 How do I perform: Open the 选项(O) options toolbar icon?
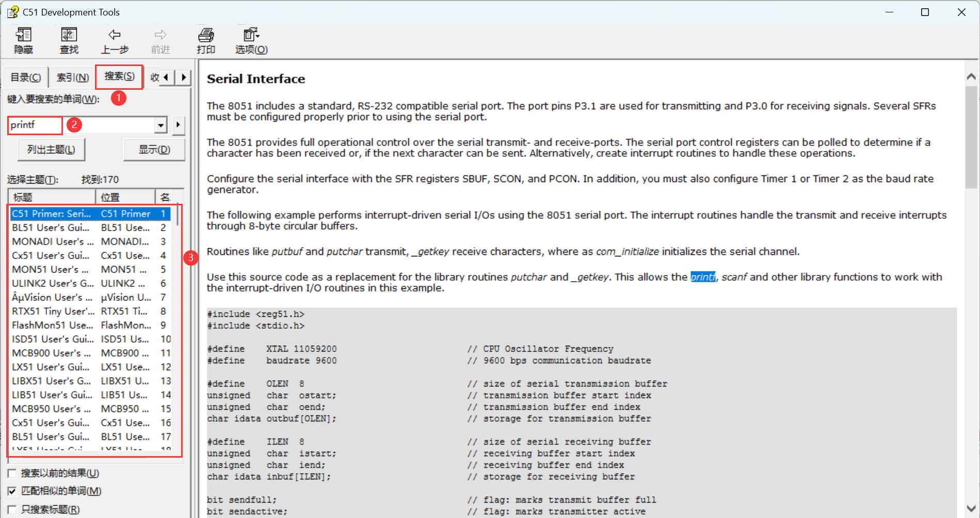[251, 41]
